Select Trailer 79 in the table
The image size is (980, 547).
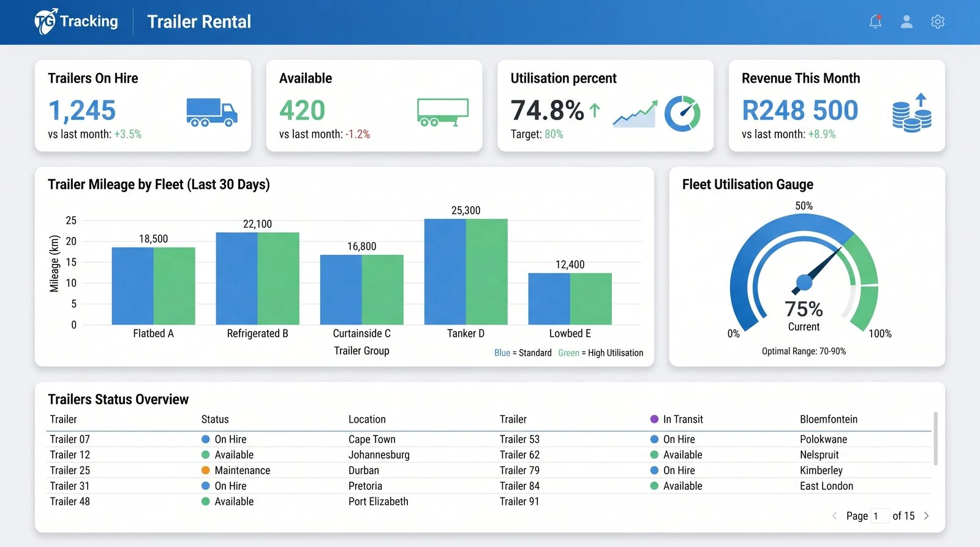(519, 470)
